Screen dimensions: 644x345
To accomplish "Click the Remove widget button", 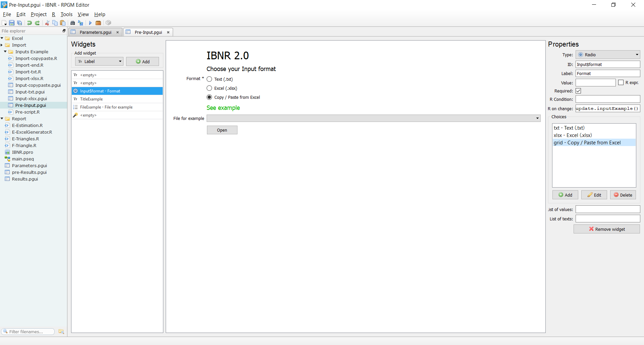I will [x=606, y=229].
